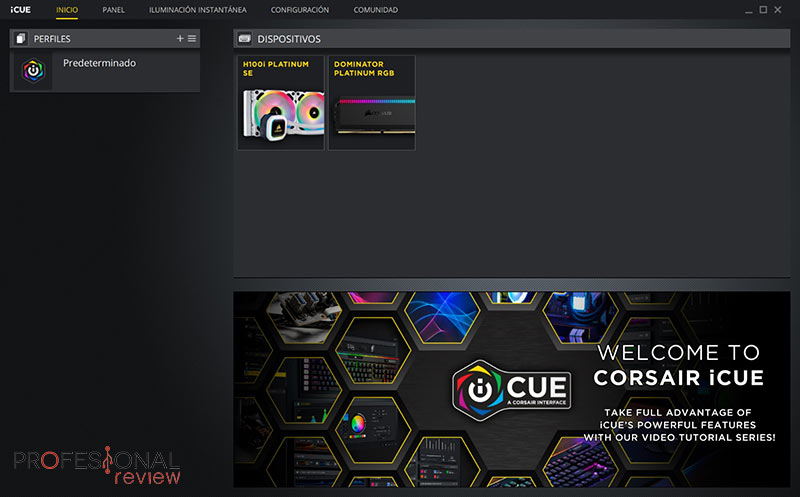Select the Predeterminado profile

[x=105, y=71]
